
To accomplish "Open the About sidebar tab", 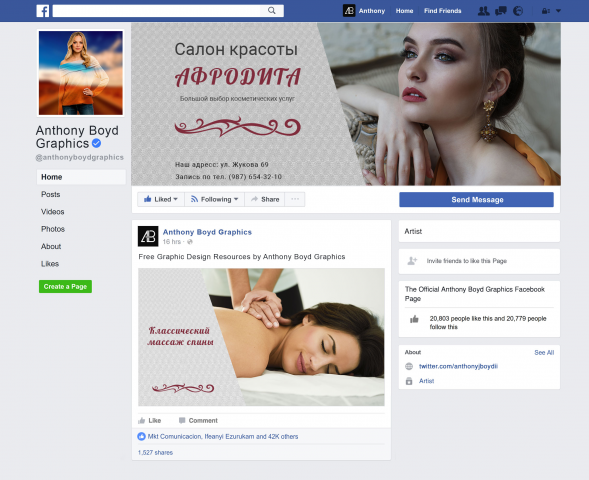I will click(51, 246).
